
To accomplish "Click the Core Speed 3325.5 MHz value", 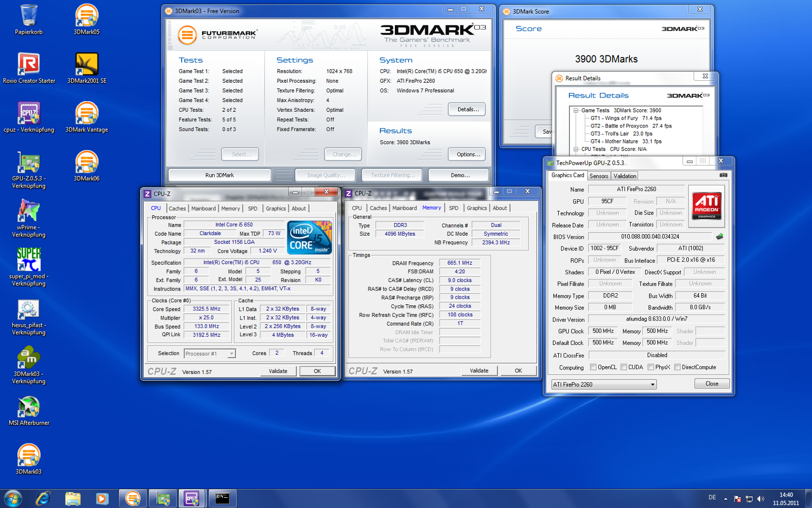I will click(x=207, y=309).
